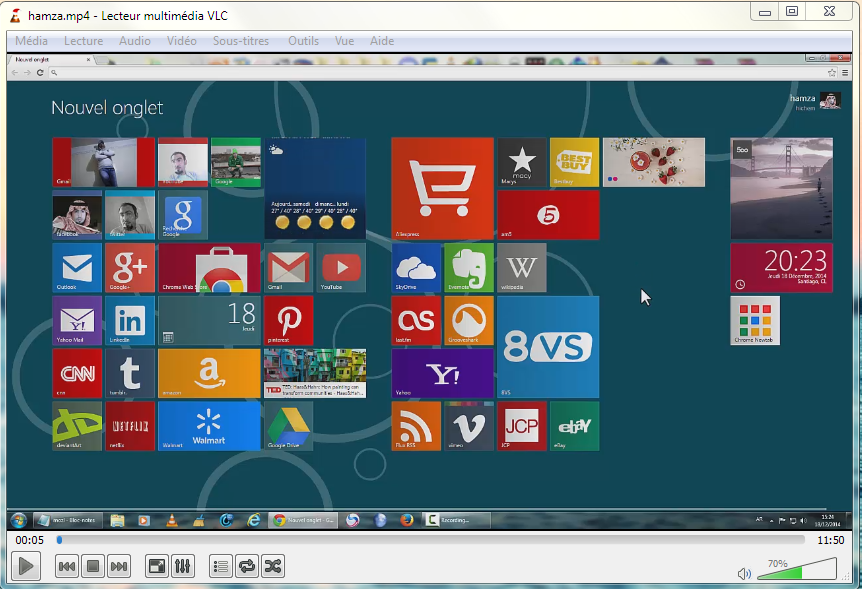Open the Lecture menu
Image resolution: width=862 pixels, height=589 pixels.
point(84,41)
